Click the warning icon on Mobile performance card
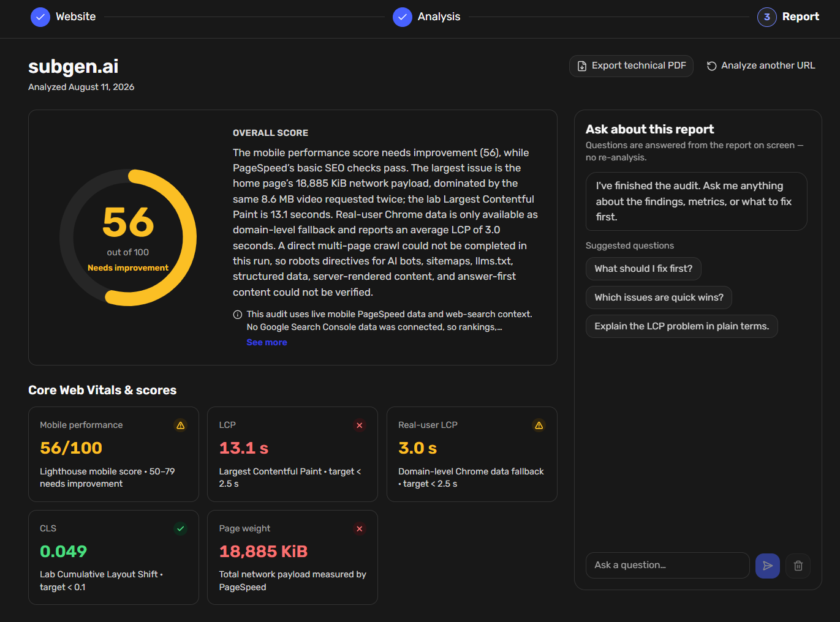 pos(181,425)
